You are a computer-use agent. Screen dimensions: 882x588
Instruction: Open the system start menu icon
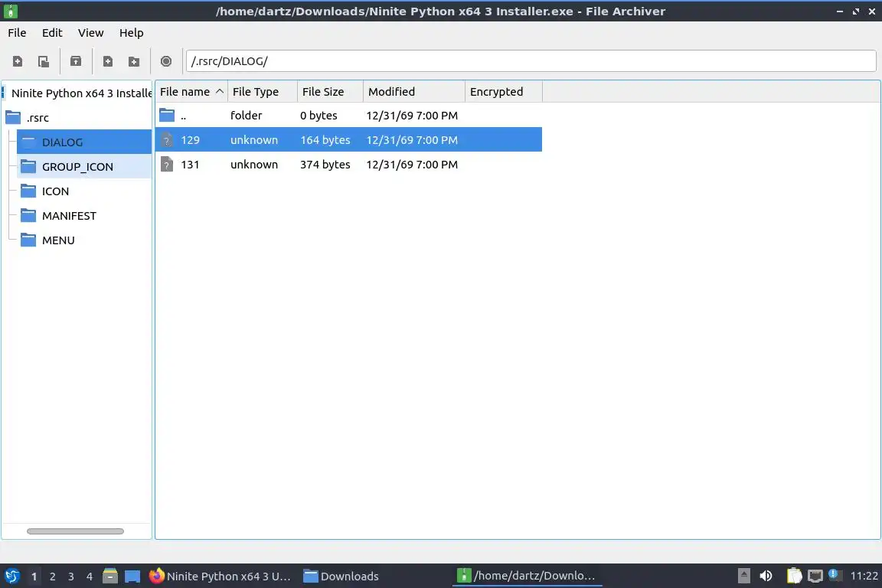click(x=11, y=577)
